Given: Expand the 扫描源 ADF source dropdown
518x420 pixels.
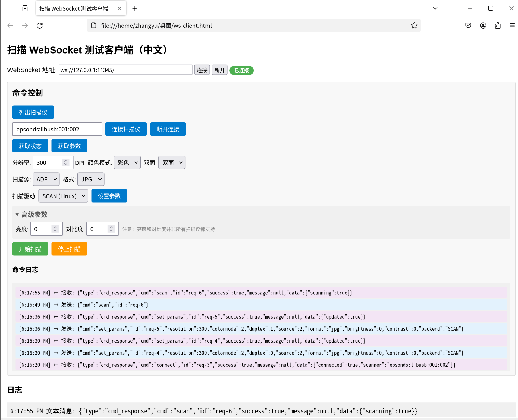Looking at the screenshot, I should 46,179.
